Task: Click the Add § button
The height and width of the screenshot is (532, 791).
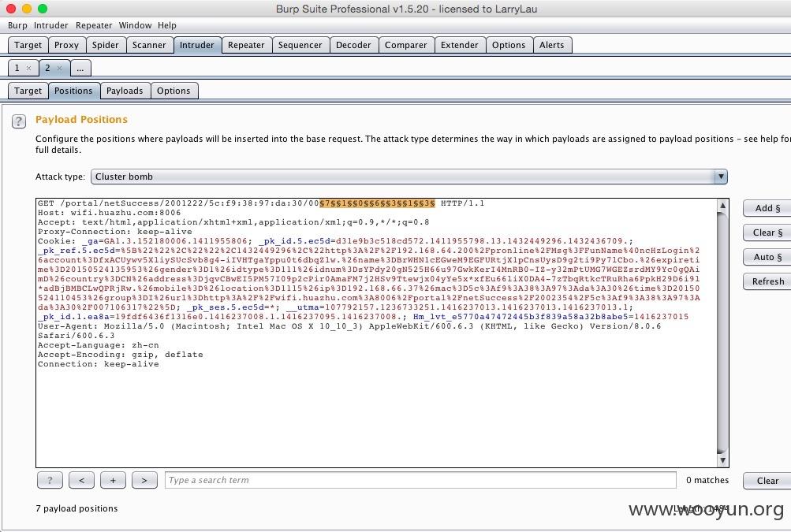Action: 767,208
